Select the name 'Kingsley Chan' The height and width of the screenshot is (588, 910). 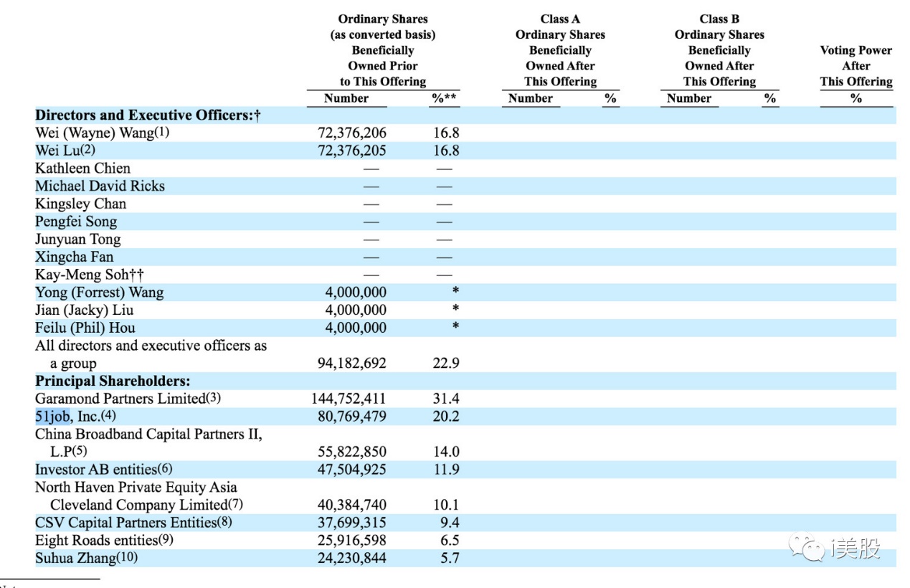(80, 204)
